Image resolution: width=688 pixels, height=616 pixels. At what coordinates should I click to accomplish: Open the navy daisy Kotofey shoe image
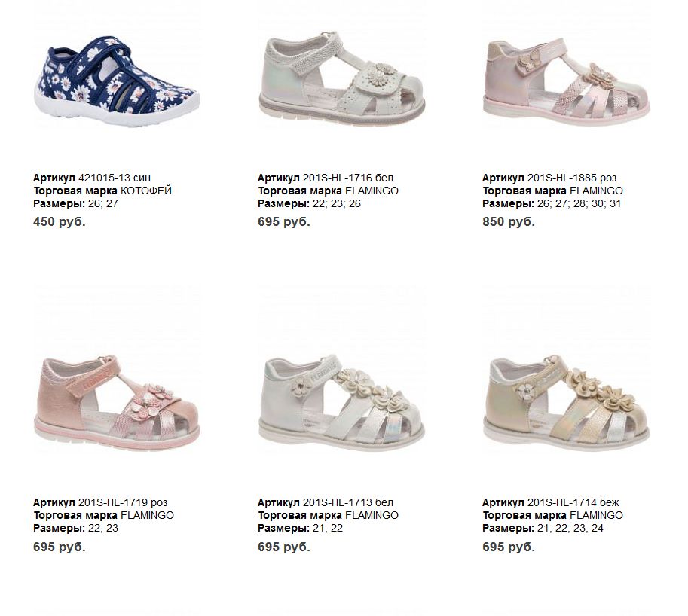117,82
